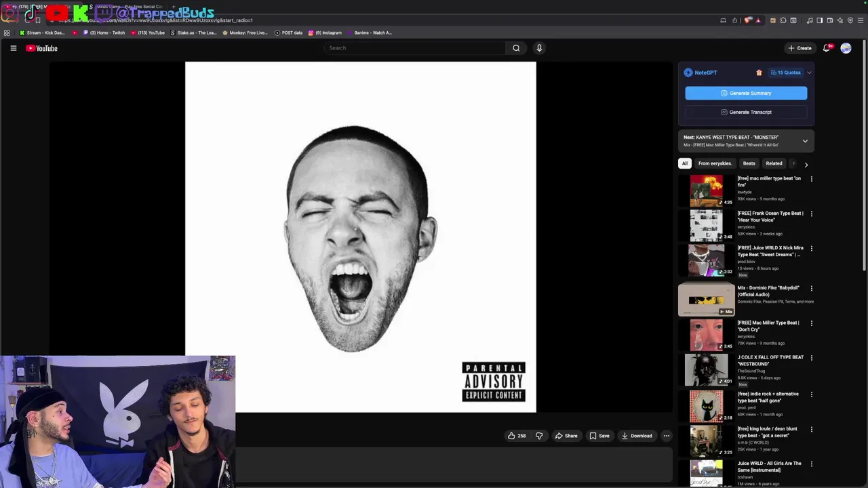
Task: Open more actions ellipsis below the video
Action: coord(667,436)
